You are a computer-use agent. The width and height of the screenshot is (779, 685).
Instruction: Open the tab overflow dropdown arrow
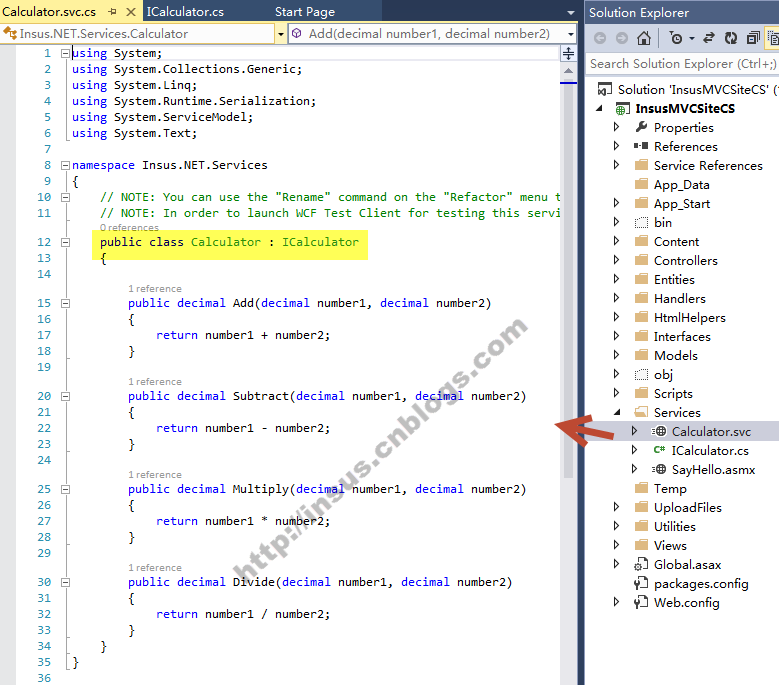coord(571,12)
